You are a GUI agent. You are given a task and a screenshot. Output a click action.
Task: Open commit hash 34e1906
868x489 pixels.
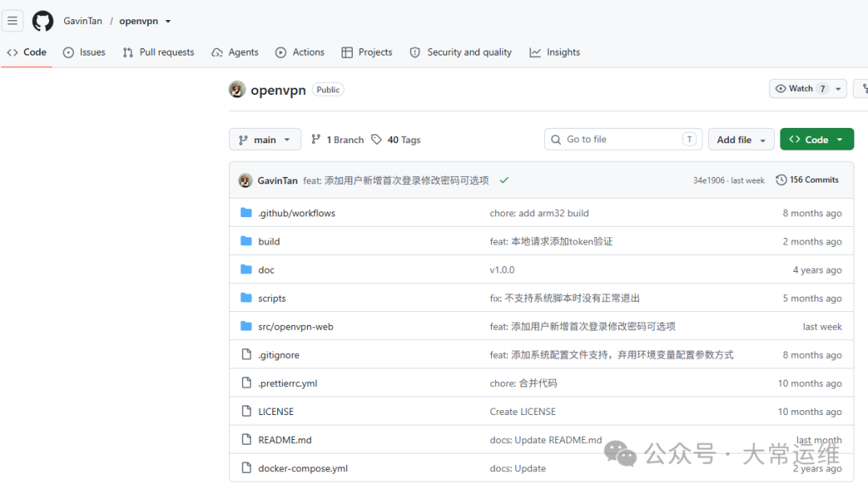(x=709, y=180)
